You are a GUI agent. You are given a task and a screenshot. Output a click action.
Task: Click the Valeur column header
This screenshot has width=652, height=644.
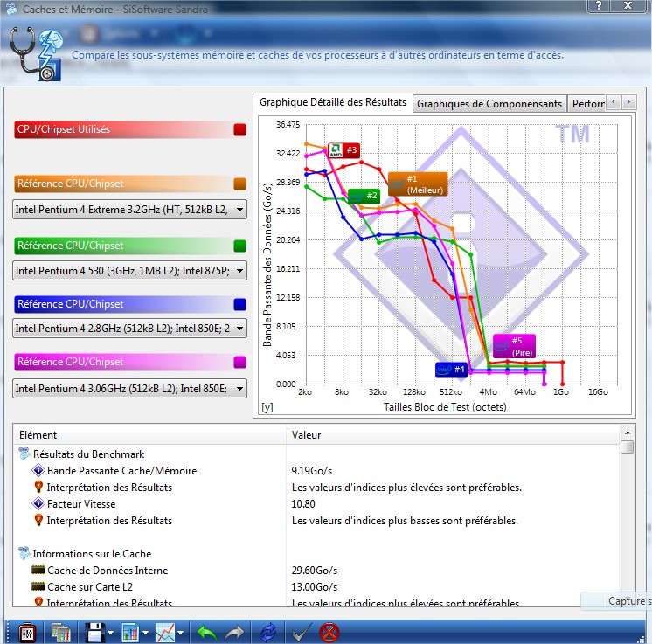point(454,435)
